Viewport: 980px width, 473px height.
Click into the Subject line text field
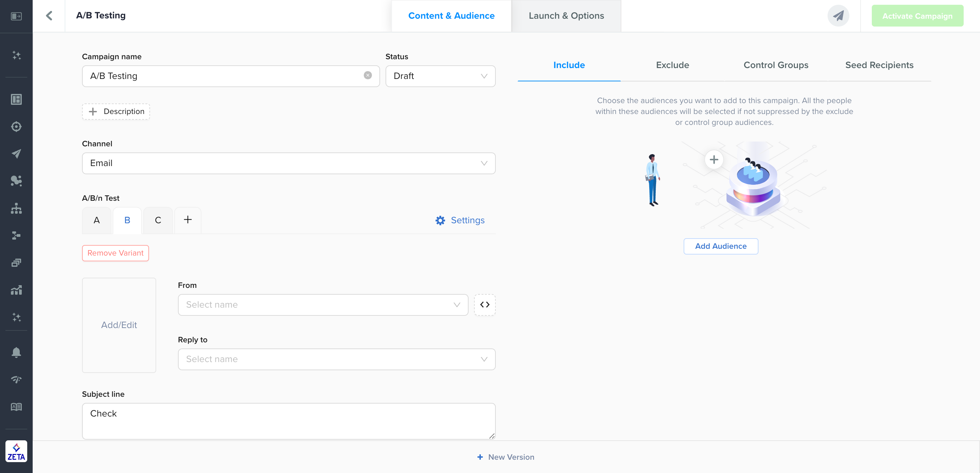(x=288, y=421)
